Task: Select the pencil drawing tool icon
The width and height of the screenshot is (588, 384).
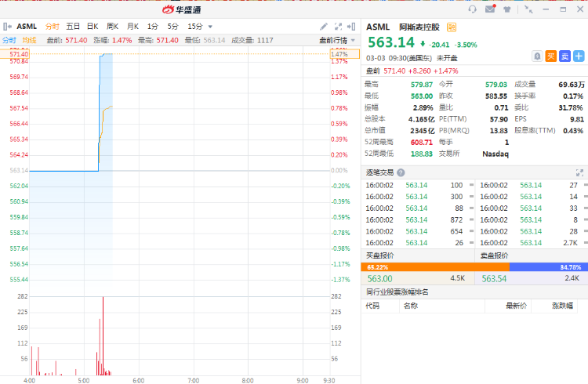Action: point(324,27)
